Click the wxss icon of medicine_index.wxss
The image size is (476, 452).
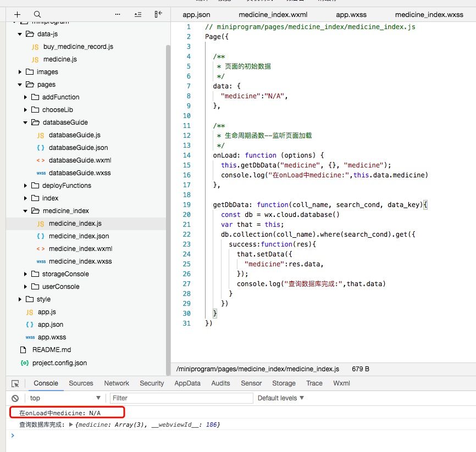41,261
